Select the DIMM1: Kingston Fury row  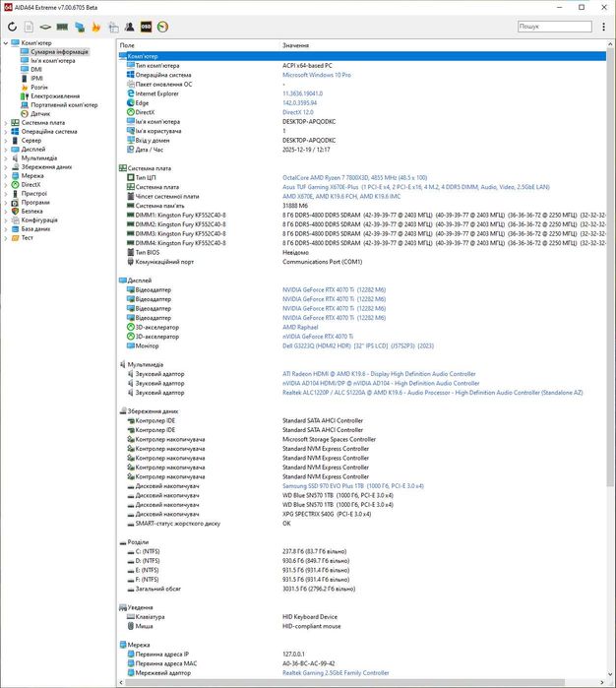pos(362,215)
